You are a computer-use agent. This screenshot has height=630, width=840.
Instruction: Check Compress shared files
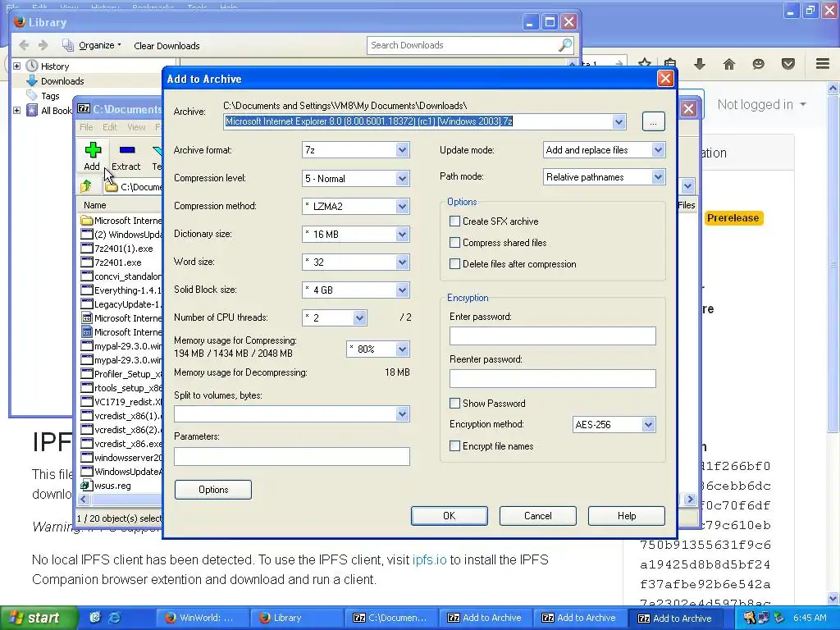(454, 243)
